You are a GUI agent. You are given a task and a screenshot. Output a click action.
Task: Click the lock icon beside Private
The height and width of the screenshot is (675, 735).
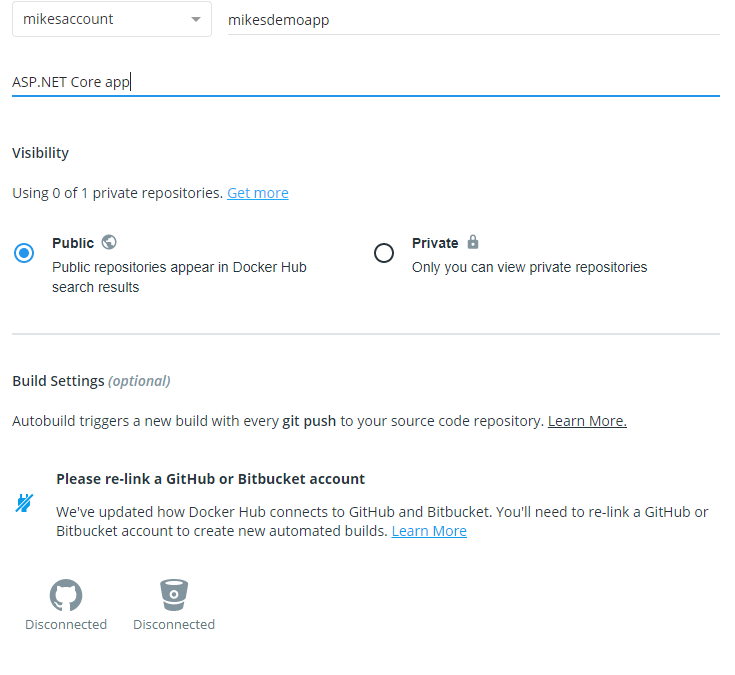coord(473,242)
